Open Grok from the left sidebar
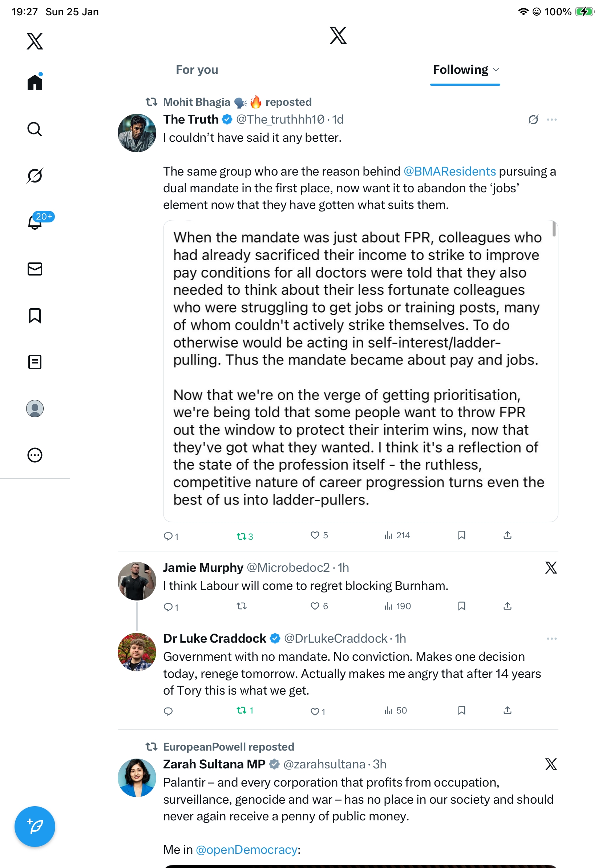 (35, 176)
